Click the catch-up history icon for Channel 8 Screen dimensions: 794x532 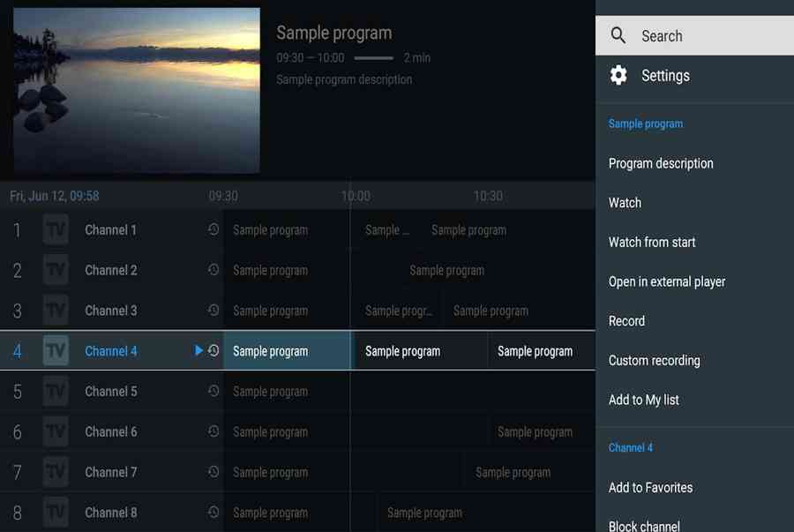pos(213,512)
